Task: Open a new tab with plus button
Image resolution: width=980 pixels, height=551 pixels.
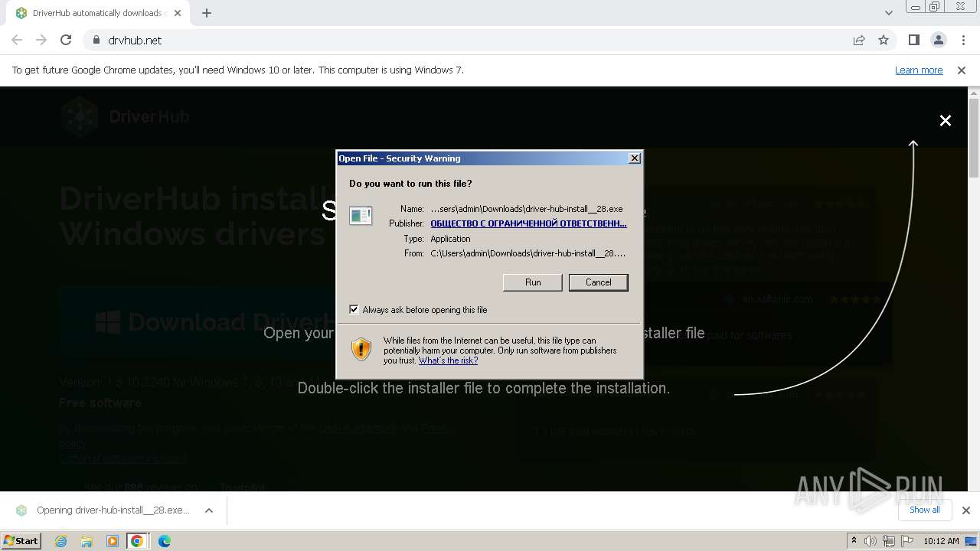Action: coord(207,13)
